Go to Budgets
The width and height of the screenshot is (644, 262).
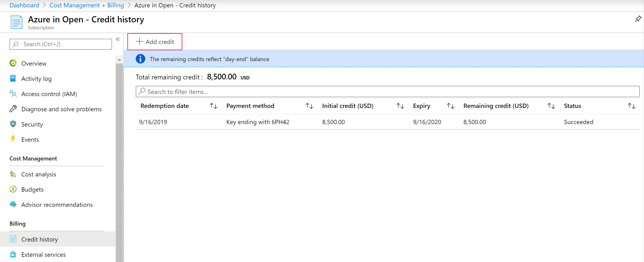coord(32,189)
